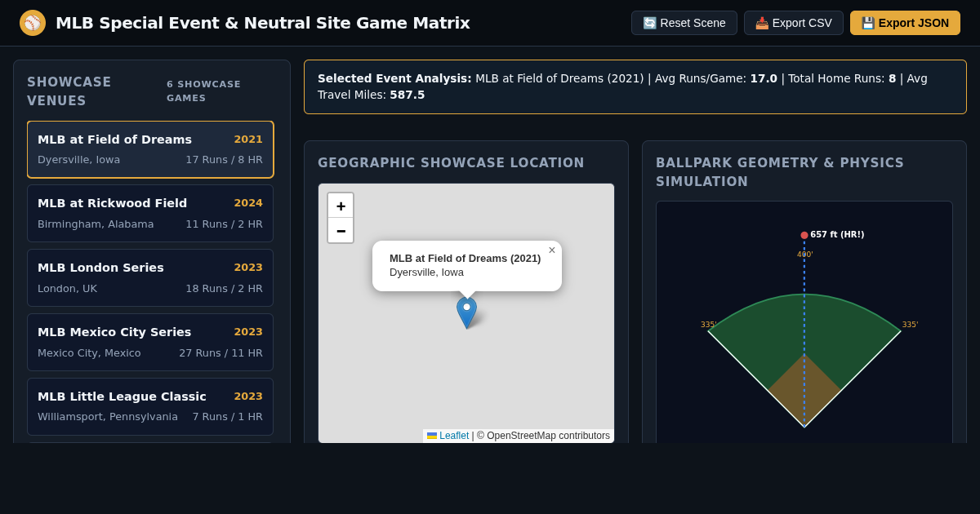Click the Export CSV button
Screen dimensions: 980x514
tap(794, 23)
